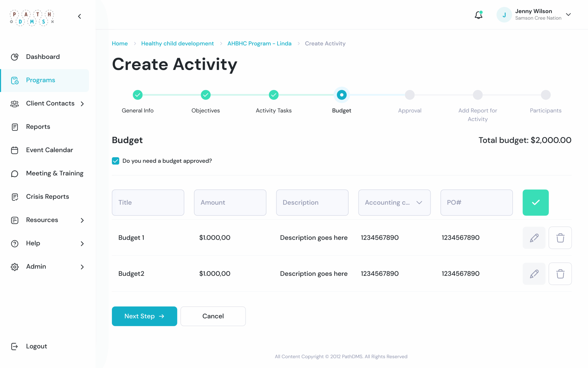Edit Budget 1 with pencil icon
588x368 pixels.
coord(534,238)
